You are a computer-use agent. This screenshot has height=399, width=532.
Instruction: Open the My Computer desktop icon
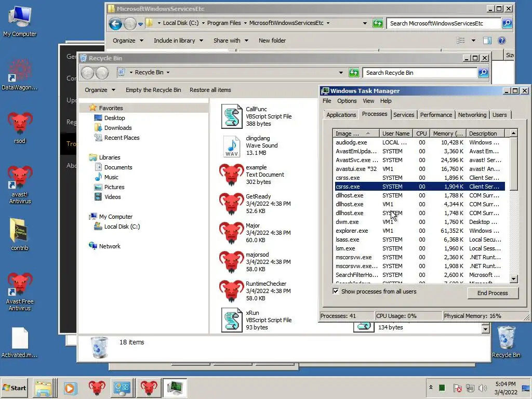coord(20,21)
